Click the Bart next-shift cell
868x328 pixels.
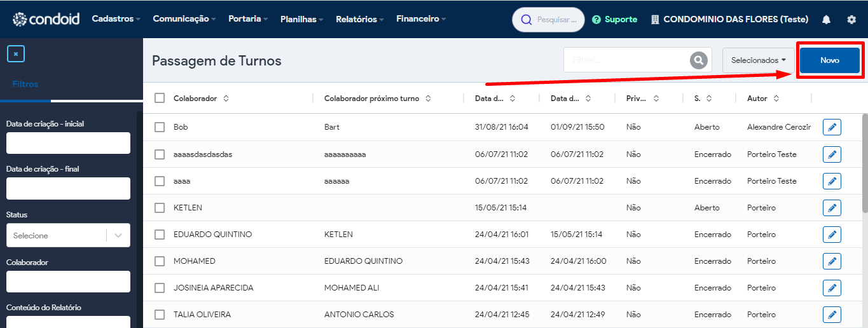pos(332,127)
